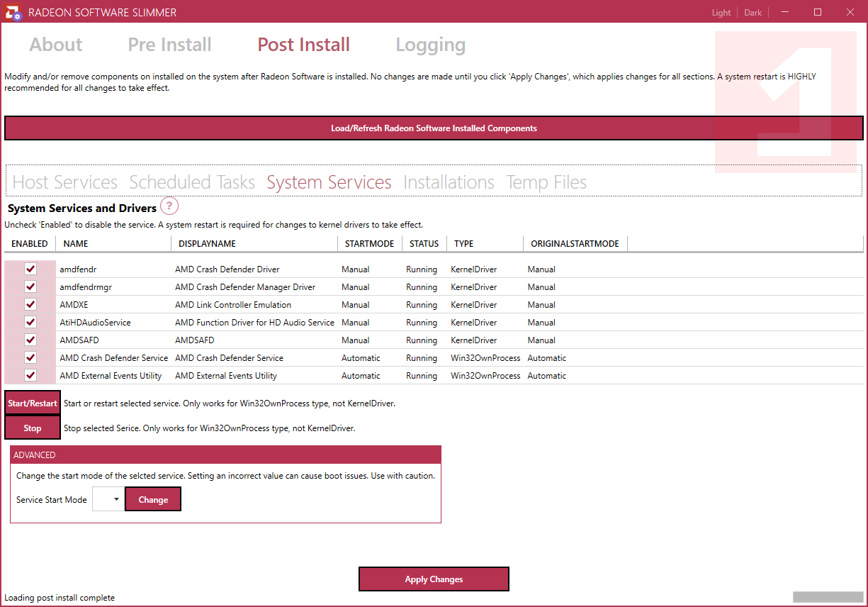
Task: Click the Start/Restart service button
Action: point(33,403)
